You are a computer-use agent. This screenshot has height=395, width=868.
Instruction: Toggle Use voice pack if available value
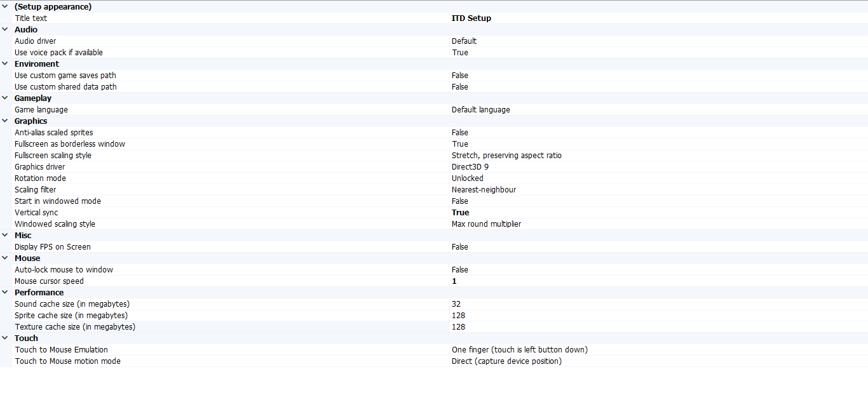658,53
